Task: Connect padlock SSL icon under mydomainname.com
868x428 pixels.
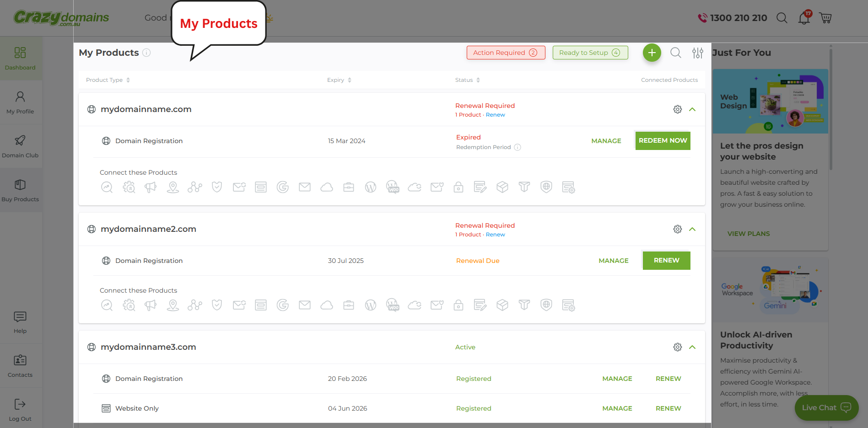Action: tap(458, 187)
